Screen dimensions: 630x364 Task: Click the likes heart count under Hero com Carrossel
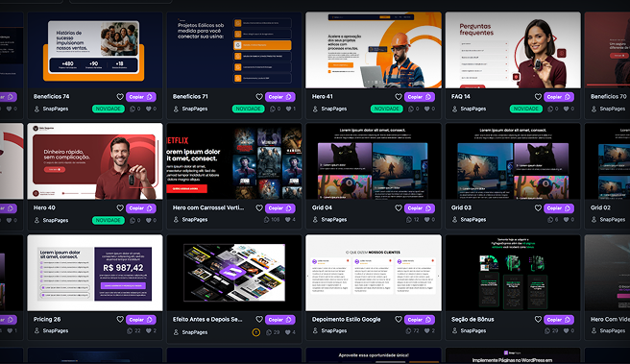(288, 220)
